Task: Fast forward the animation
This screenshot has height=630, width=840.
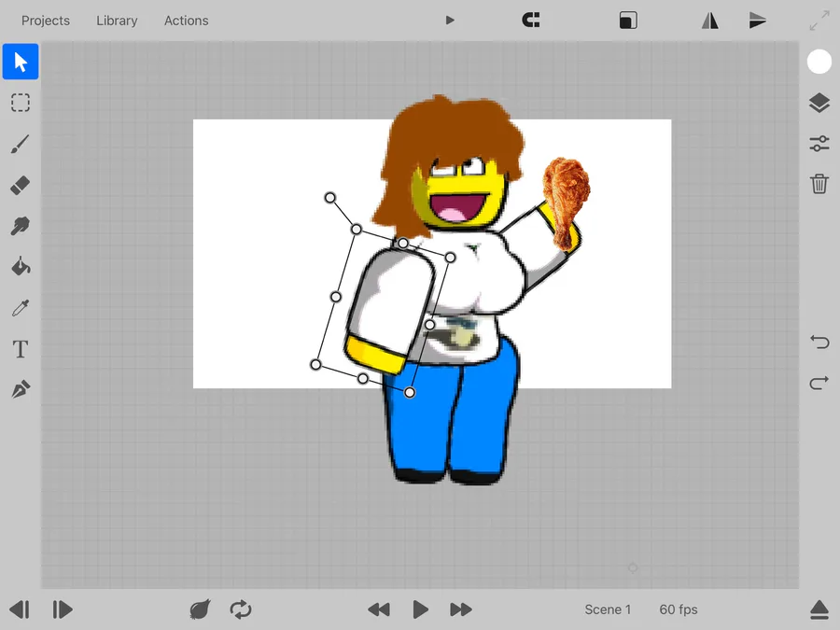Action: pos(461,609)
